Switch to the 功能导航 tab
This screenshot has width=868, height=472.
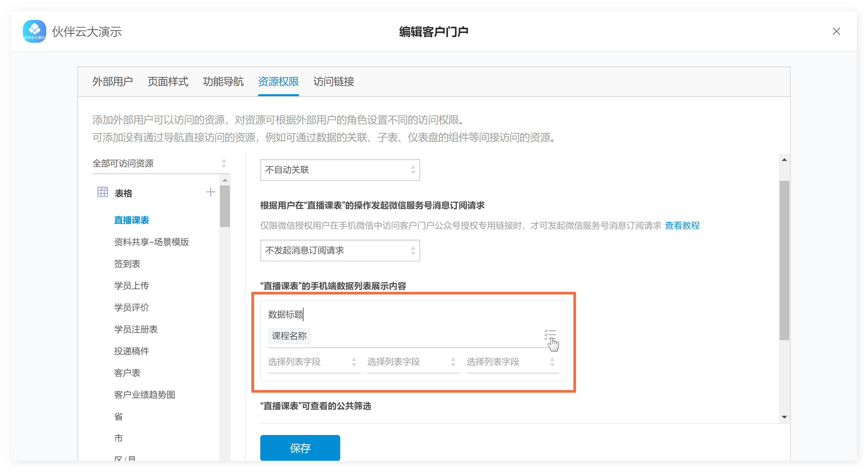click(223, 81)
